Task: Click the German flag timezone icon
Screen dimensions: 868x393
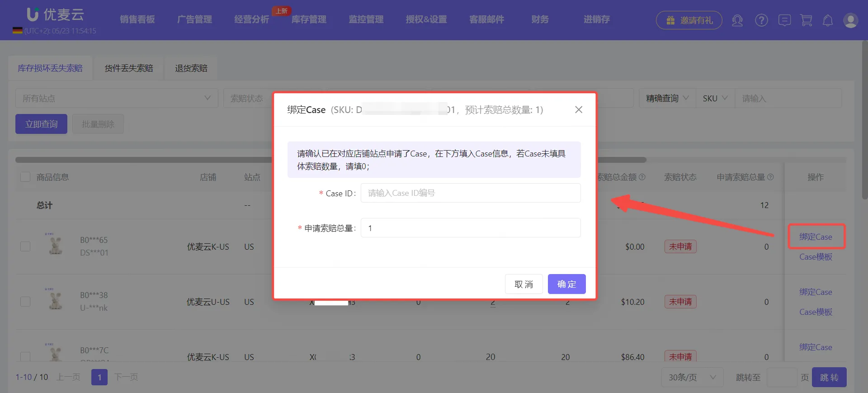Action: point(17,31)
